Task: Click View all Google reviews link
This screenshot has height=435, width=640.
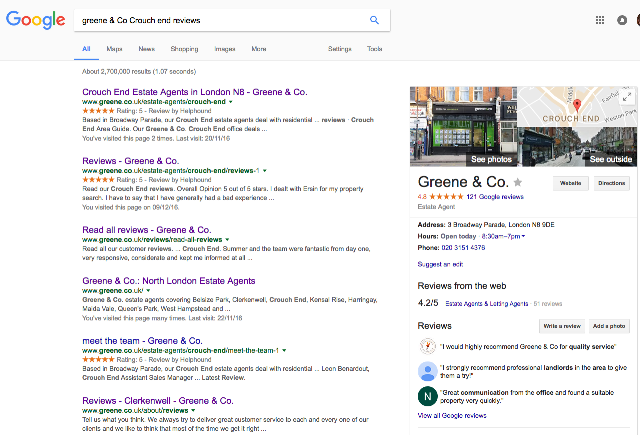Action: pos(452,415)
